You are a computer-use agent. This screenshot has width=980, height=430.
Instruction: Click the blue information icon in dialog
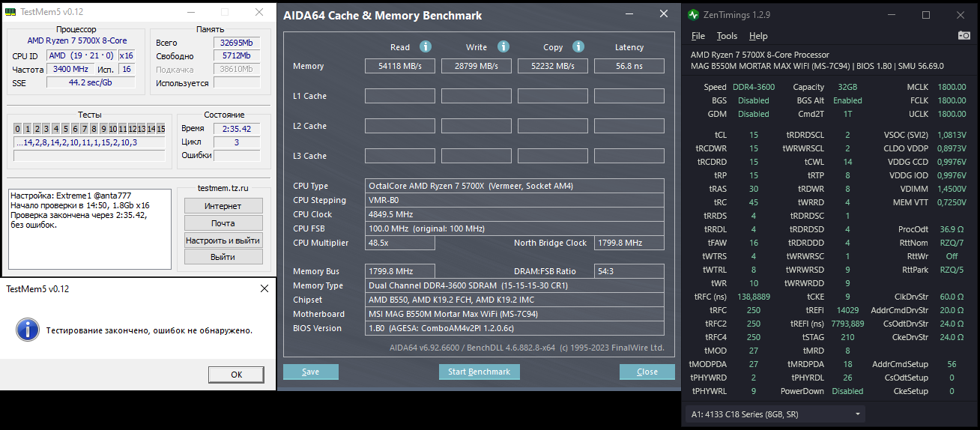click(28, 330)
